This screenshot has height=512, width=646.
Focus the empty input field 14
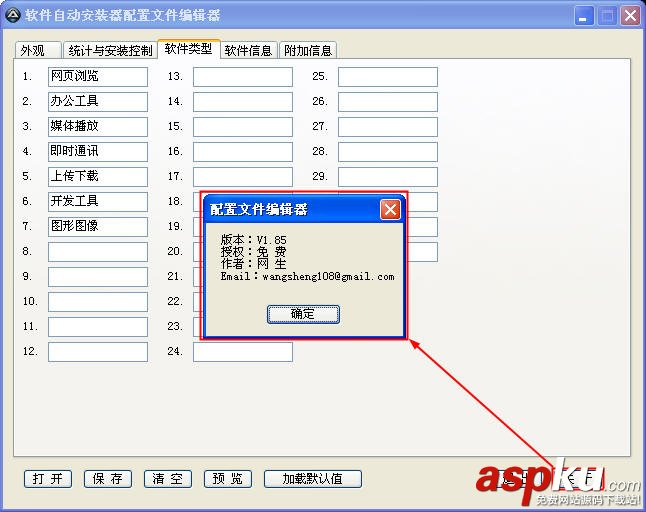click(243, 102)
